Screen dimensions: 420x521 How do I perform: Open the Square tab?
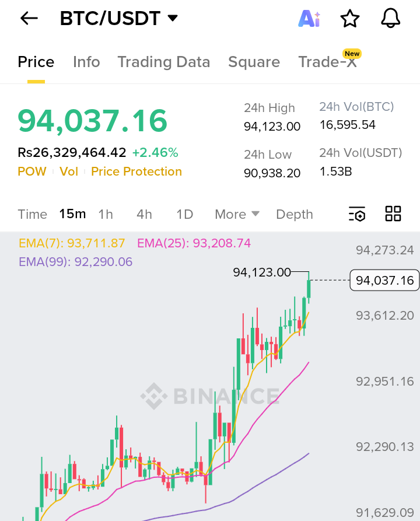(x=254, y=62)
